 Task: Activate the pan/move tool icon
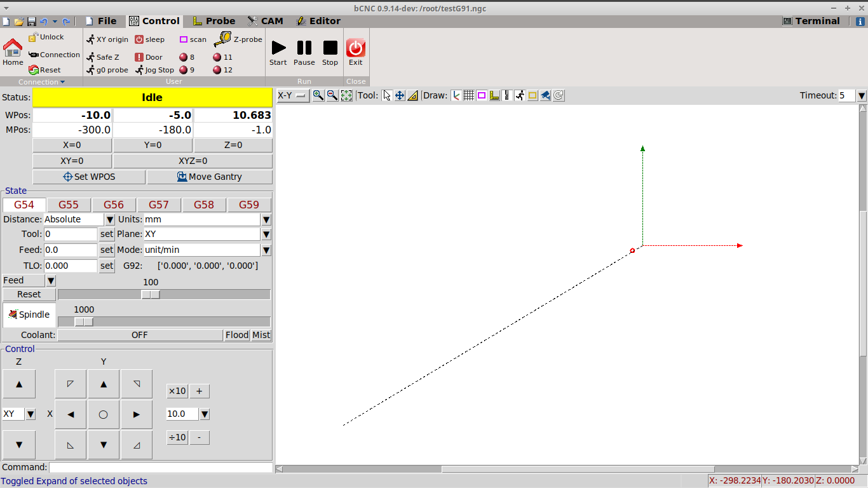click(400, 95)
